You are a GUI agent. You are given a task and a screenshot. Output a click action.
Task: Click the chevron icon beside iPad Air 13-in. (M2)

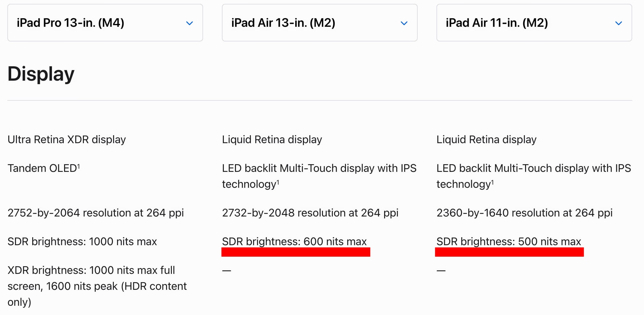click(x=404, y=23)
